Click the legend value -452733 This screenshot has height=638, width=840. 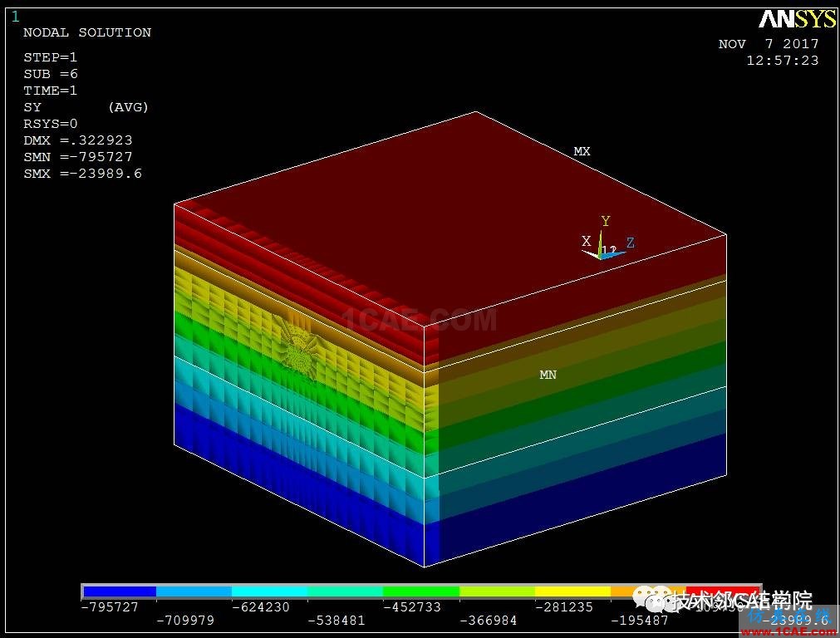[x=412, y=607]
